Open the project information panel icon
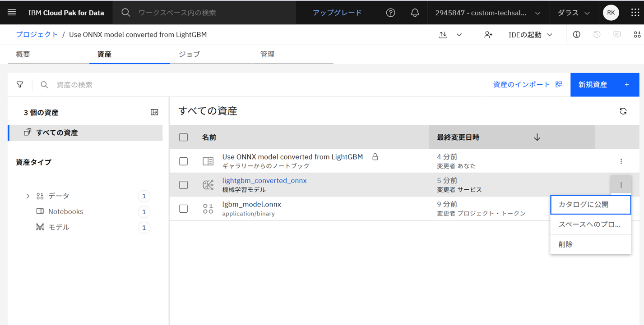The height and width of the screenshot is (325, 644). pos(576,34)
